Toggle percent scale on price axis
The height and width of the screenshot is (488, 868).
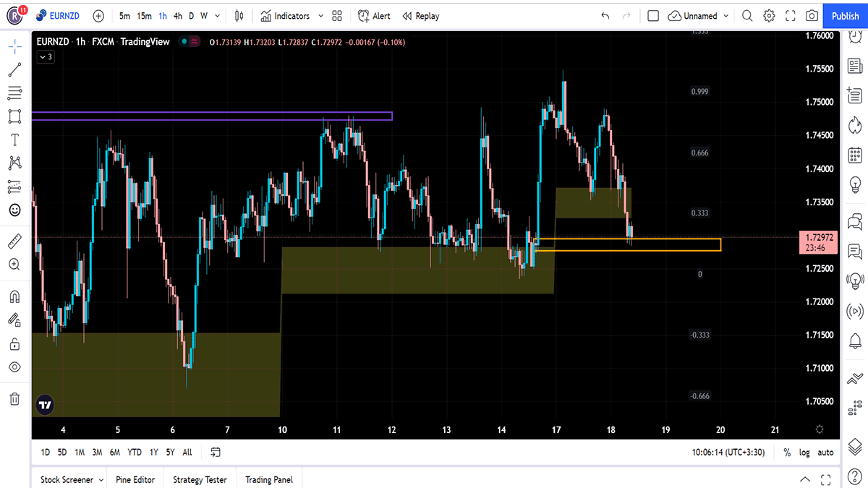click(x=787, y=453)
